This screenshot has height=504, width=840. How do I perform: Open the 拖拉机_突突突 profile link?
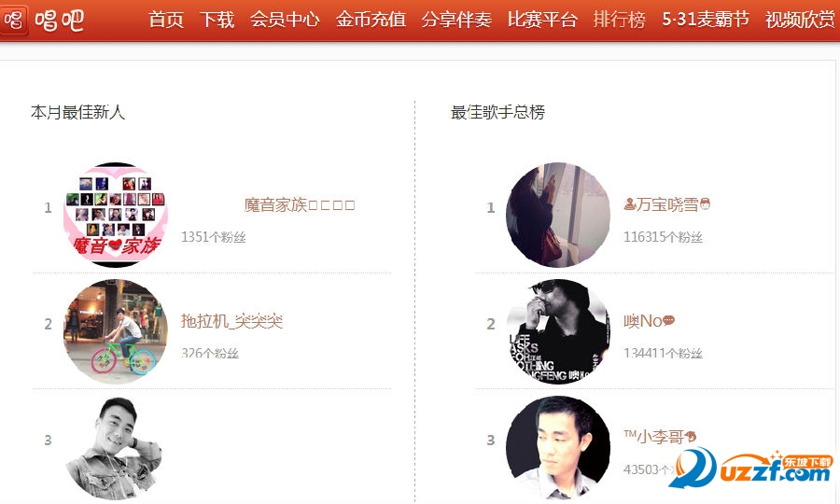point(232,321)
